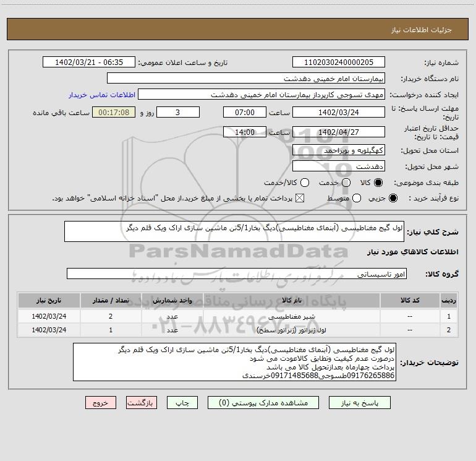The image size is (476, 461).
Task: Click the تعداد / مقدار column header
Action: [x=111, y=301]
